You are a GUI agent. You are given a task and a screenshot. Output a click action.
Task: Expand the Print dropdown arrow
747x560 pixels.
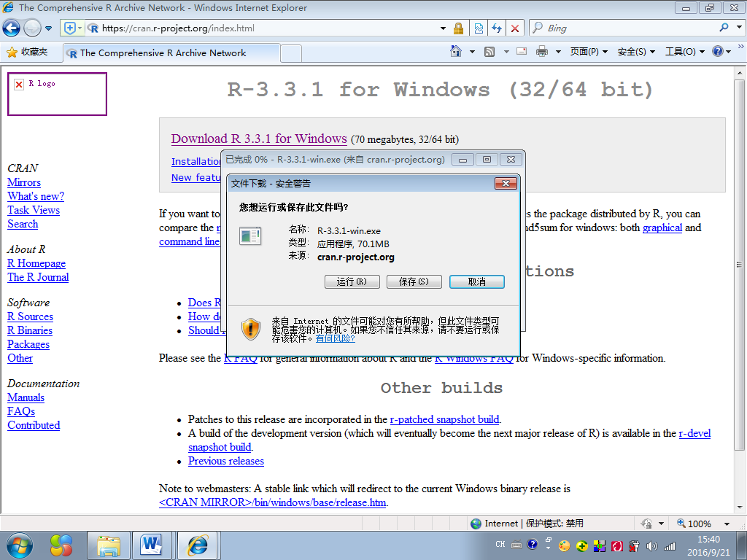click(x=558, y=52)
